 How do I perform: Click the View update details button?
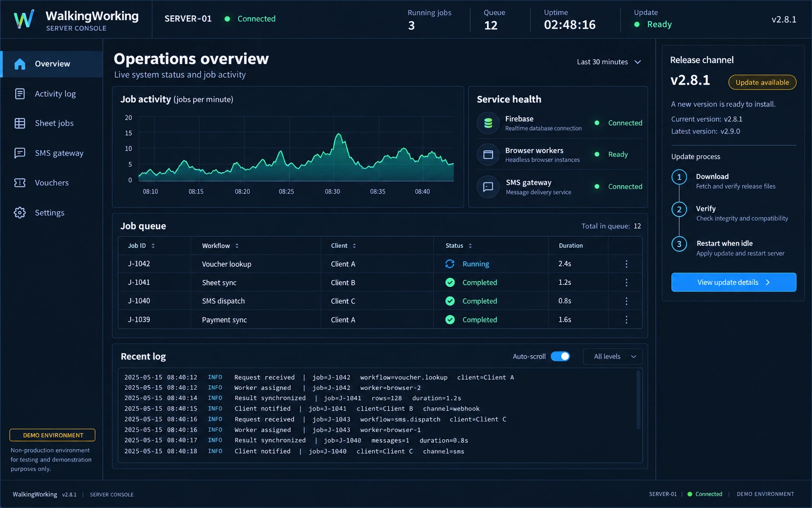pos(734,282)
